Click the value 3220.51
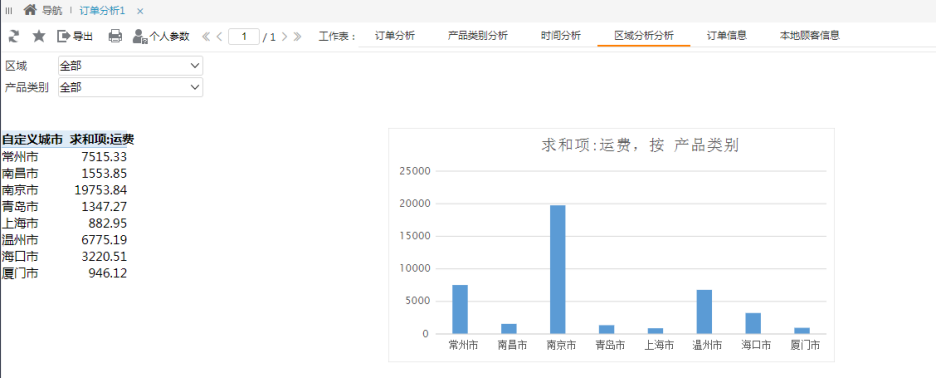Screen dimensions: 936x378 tap(104, 257)
